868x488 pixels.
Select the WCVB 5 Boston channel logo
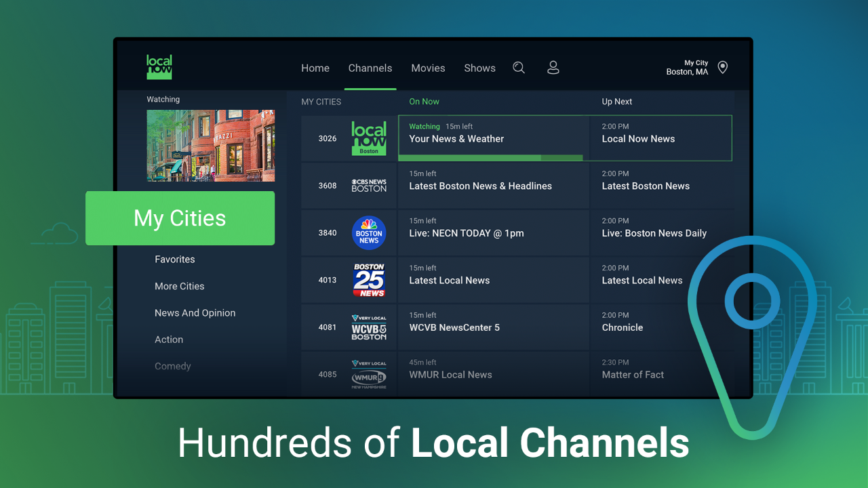click(x=369, y=327)
